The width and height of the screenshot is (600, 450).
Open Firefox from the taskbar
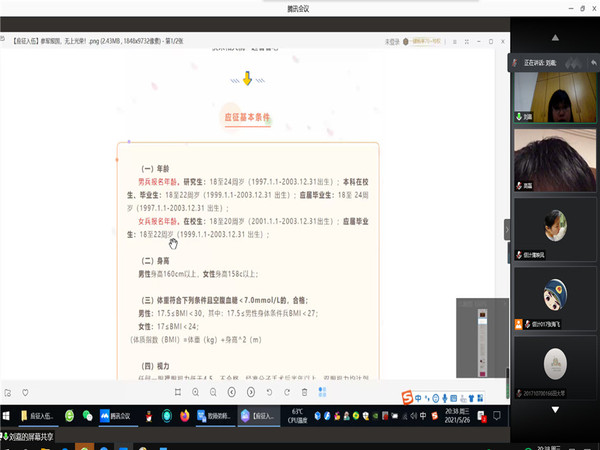point(184,416)
